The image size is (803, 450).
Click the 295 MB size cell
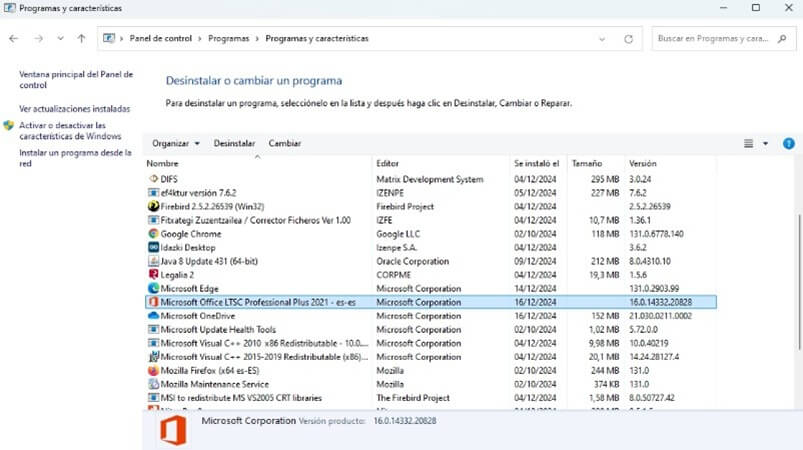[x=605, y=179]
